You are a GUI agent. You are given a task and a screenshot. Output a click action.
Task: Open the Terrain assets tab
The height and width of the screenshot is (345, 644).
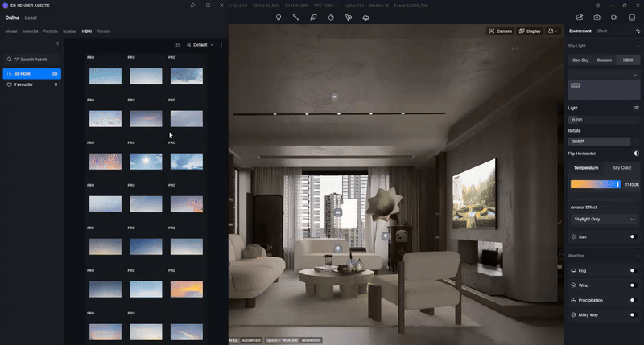pos(104,31)
